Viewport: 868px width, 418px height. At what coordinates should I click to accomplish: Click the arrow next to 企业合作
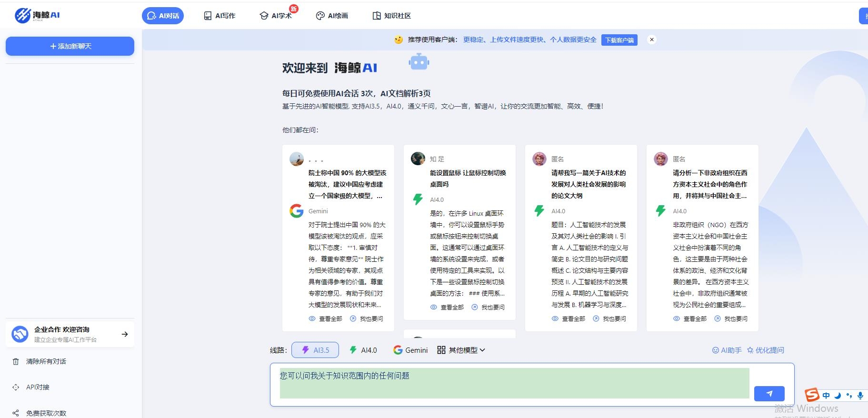click(125, 334)
